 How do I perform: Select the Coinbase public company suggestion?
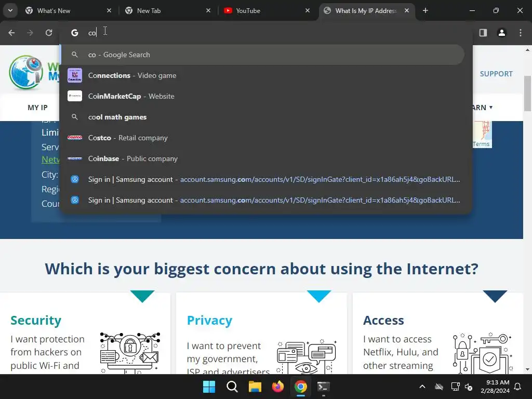pos(262,158)
